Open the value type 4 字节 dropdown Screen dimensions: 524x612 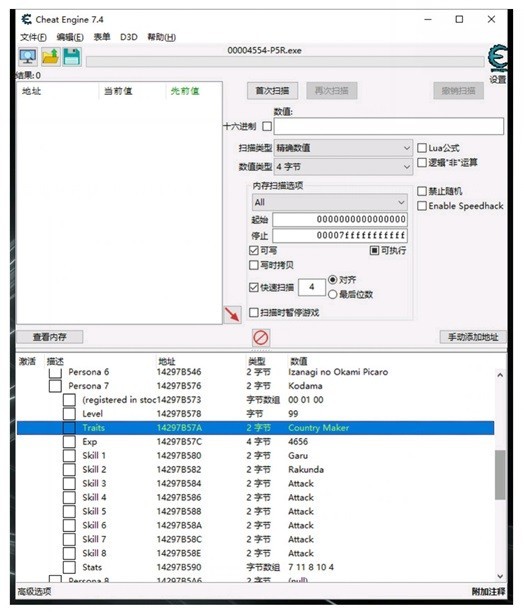click(x=343, y=167)
